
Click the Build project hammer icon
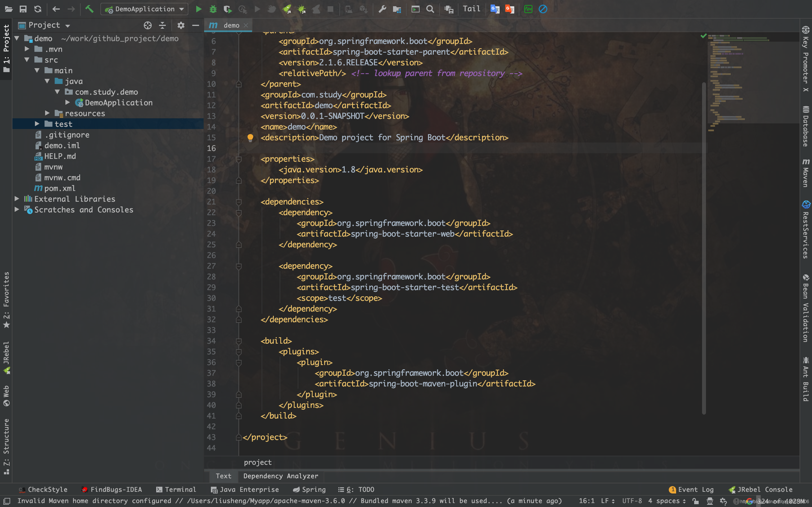point(89,9)
